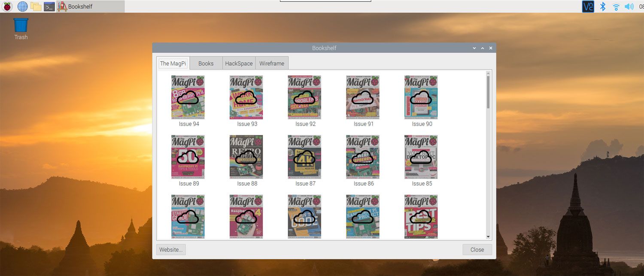Open Bluetooth options from the system tray
Viewport: 644px width, 276px height.
pos(602,6)
